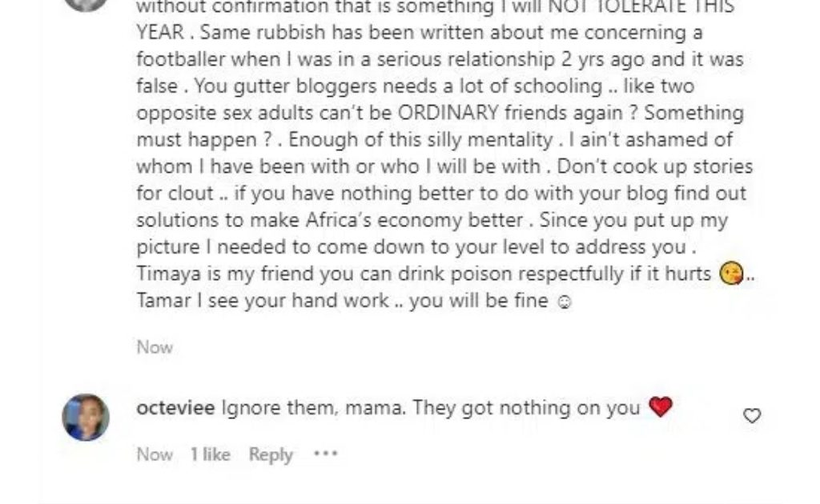Click the word "Timaya" in the comment
820x504 pixels.
[x=164, y=274]
